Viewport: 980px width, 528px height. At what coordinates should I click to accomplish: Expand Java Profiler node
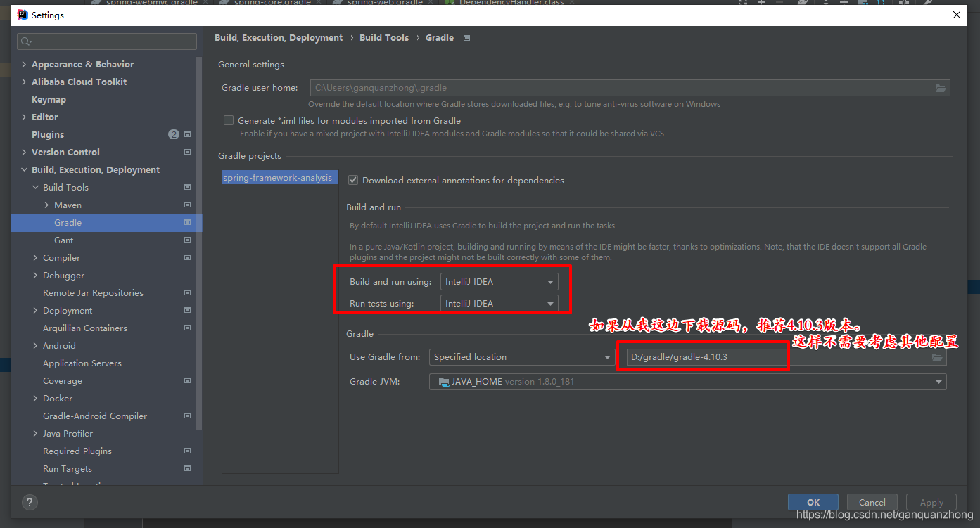click(36, 433)
